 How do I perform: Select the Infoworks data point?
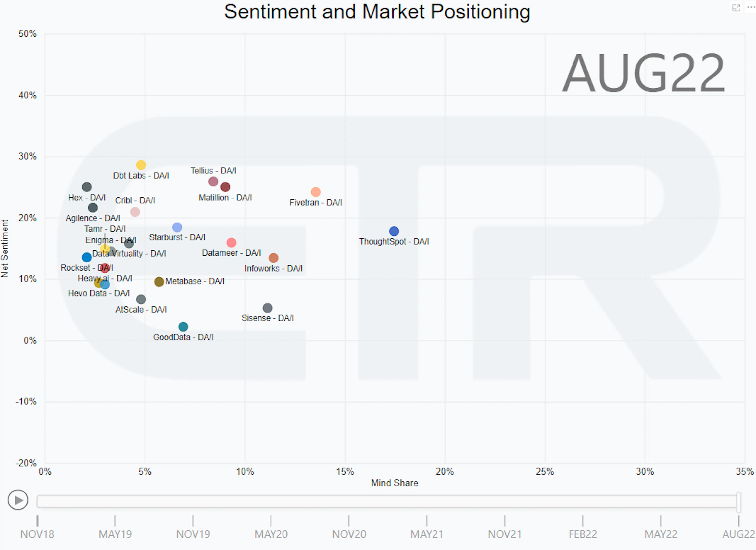pyautogui.click(x=273, y=258)
